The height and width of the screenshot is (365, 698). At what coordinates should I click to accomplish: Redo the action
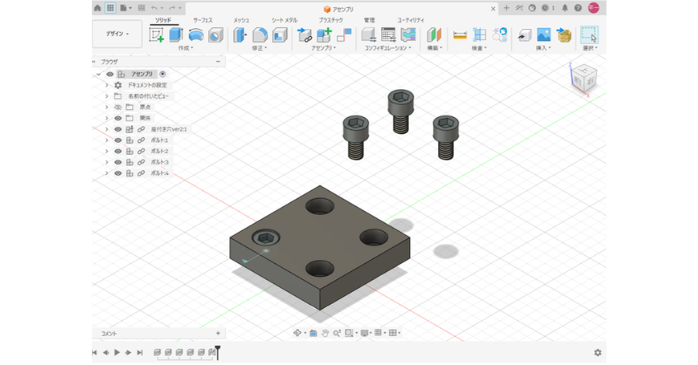(172, 8)
